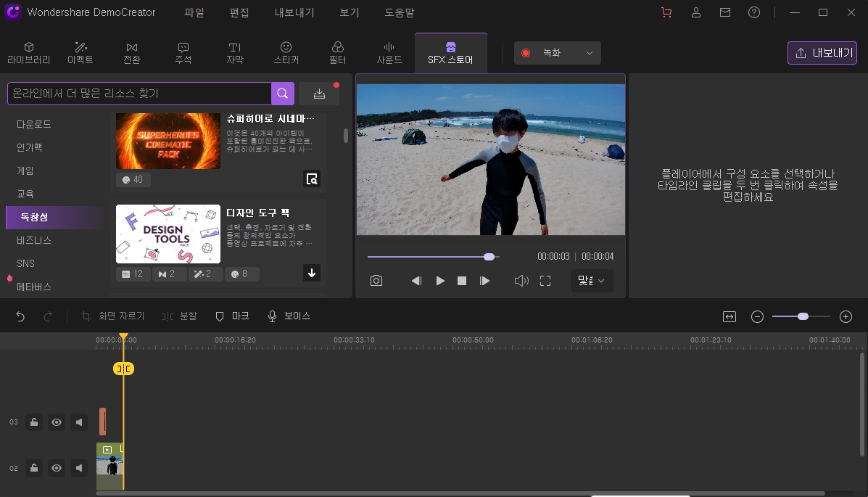Select the 비즈니스 category

coord(34,240)
